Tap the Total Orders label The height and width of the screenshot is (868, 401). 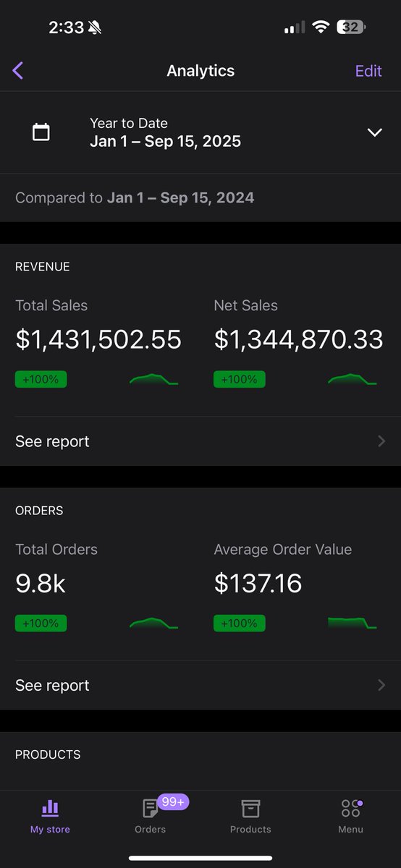click(x=56, y=549)
